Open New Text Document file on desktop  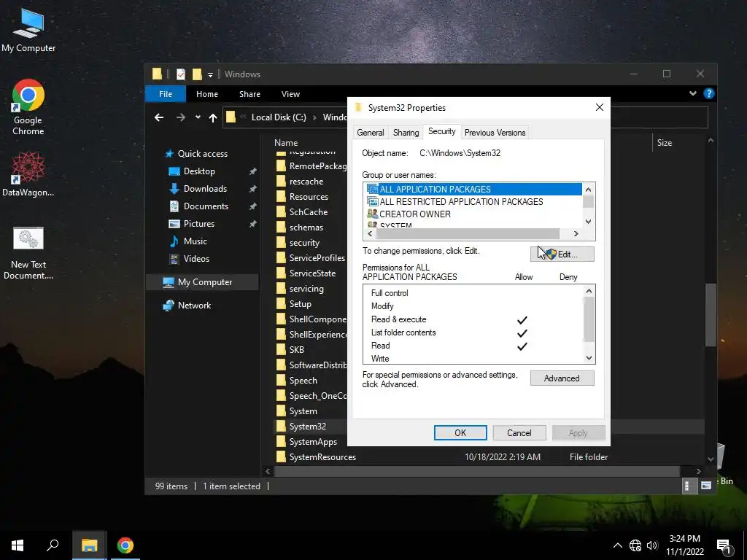pyautogui.click(x=28, y=253)
